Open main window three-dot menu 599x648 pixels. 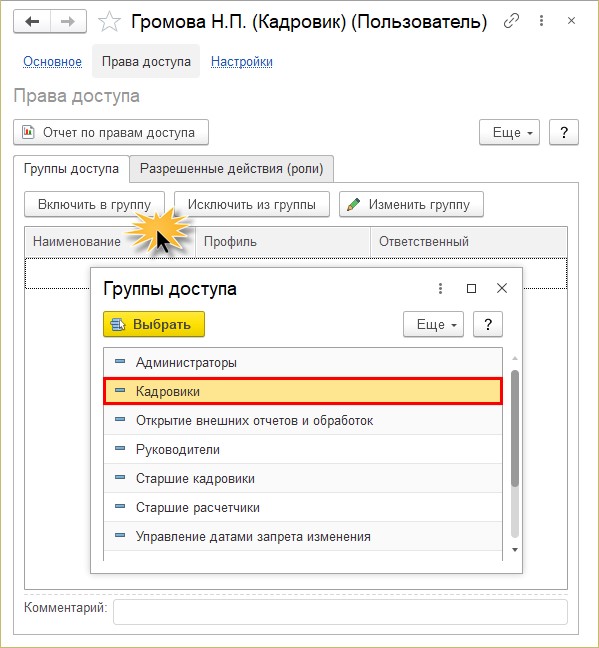[x=541, y=21]
